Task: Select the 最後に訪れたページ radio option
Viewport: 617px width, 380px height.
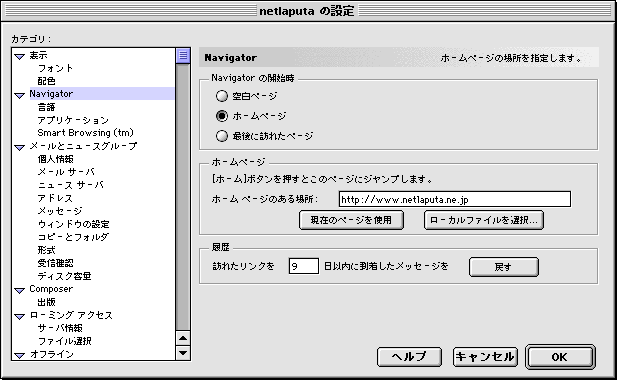Action: [222, 136]
